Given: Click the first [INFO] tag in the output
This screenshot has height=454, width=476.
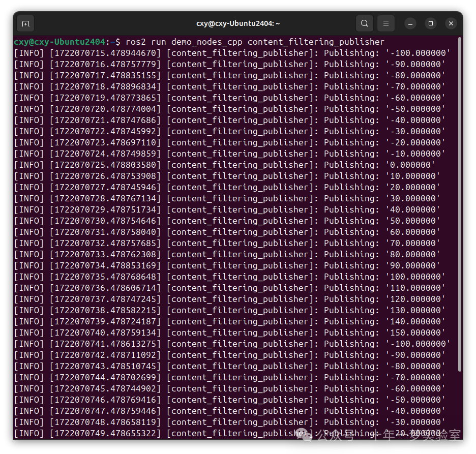Looking at the screenshot, I should click(x=28, y=52).
